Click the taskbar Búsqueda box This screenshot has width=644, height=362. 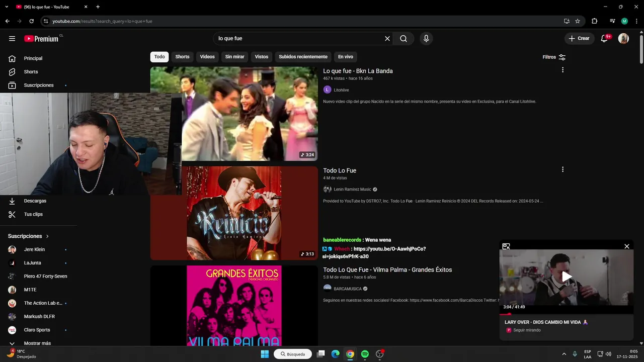(293, 354)
